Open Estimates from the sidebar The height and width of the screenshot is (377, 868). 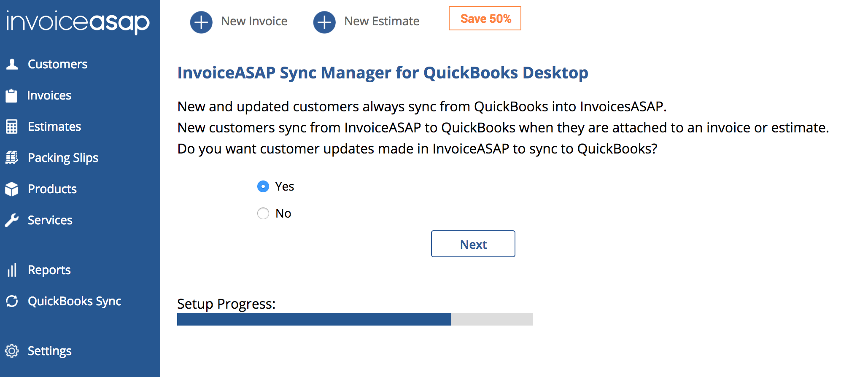coord(54,127)
